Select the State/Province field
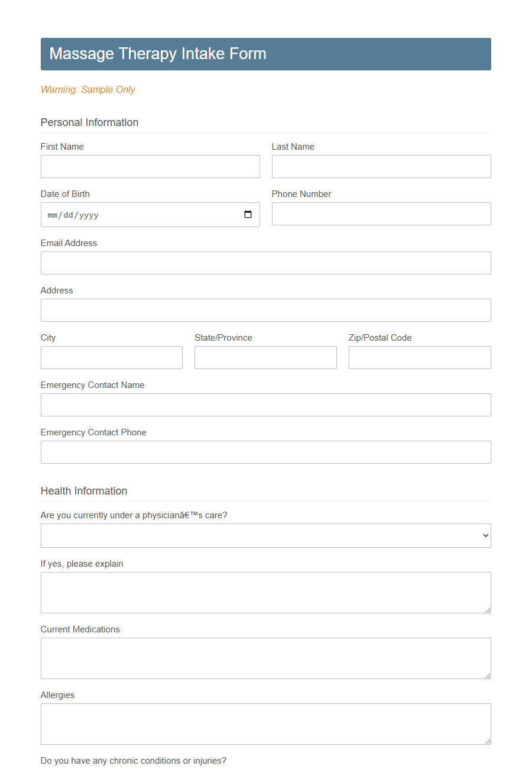This screenshot has width=532, height=769. click(x=265, y=357)
